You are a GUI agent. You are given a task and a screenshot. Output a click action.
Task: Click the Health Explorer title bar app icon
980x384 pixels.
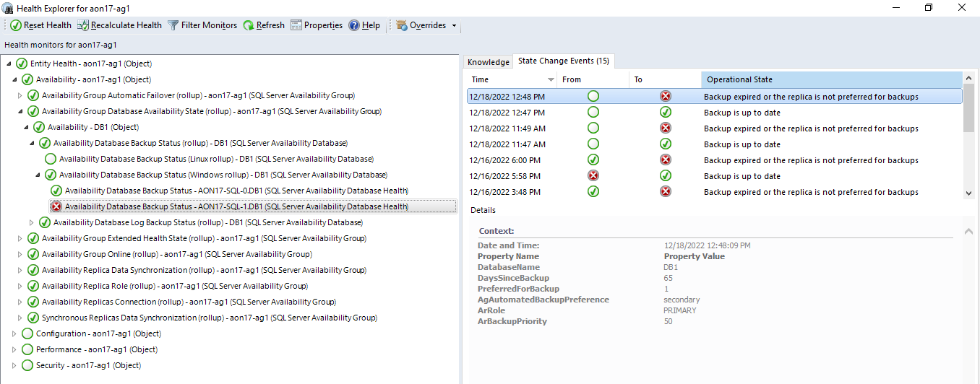coord(8,9)
